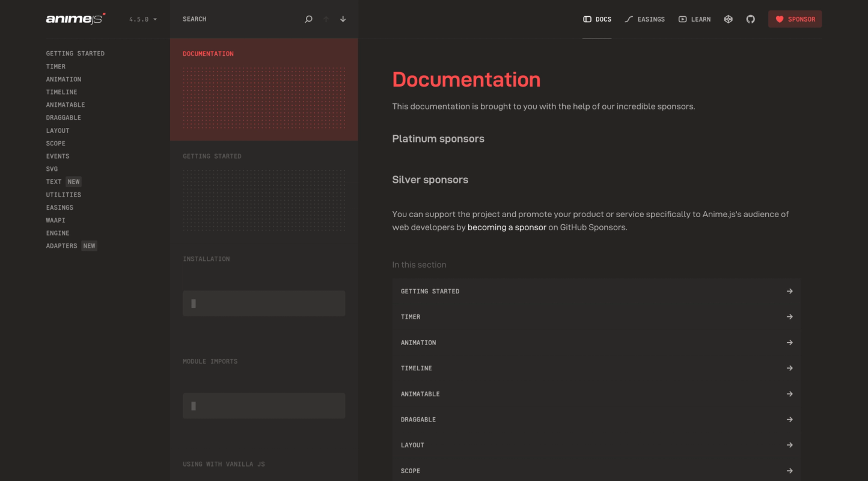Open Utilities in the left sidebar
This screenshot has width=868, height=481.
pos(64,195)
